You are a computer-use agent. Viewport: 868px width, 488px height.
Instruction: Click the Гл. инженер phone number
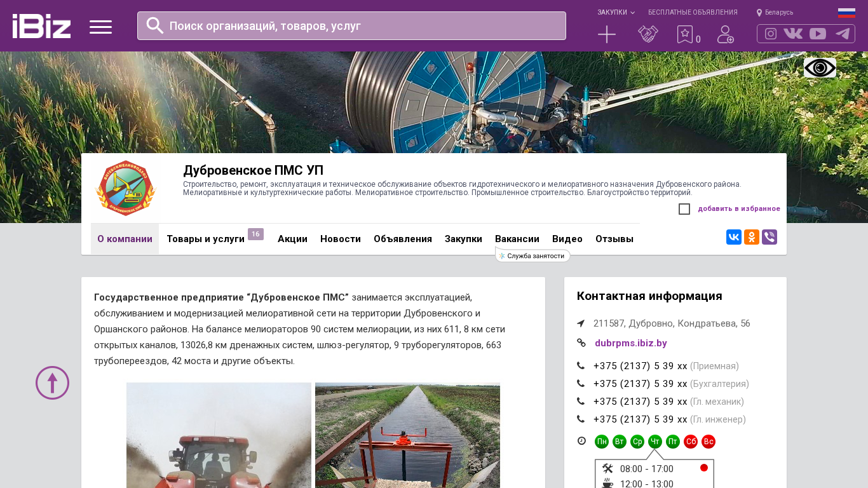[x=641, y=419]
